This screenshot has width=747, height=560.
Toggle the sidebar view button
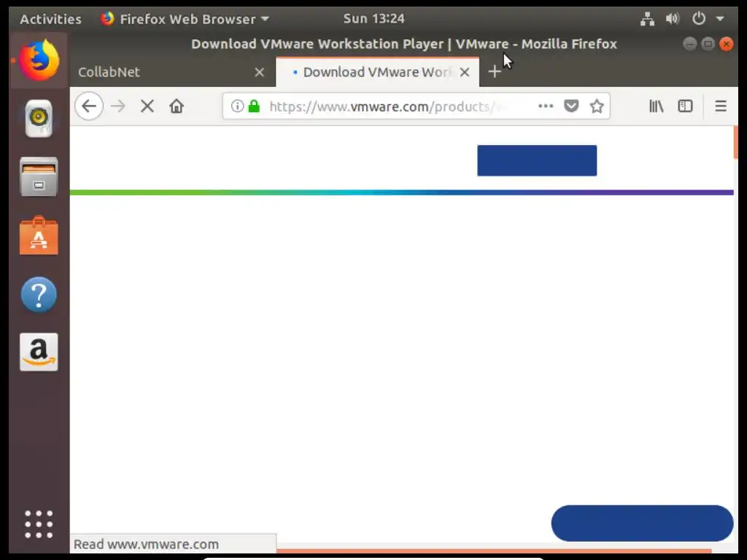(685, 106)
